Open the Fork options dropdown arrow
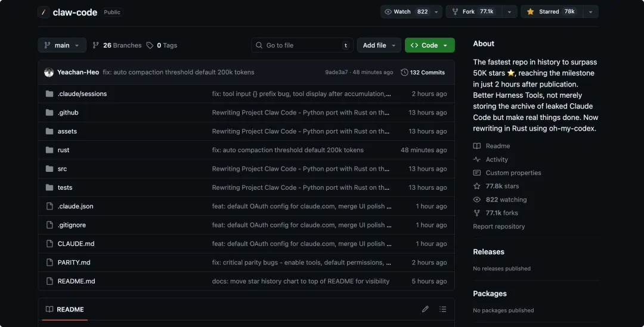 click(x=509, y=12)
